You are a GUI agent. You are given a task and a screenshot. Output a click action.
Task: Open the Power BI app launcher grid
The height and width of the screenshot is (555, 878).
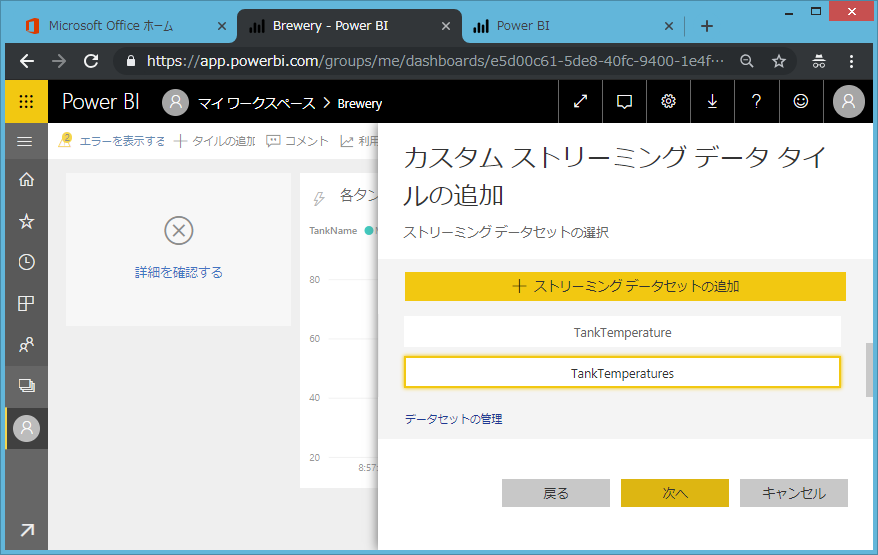point(26,101)
